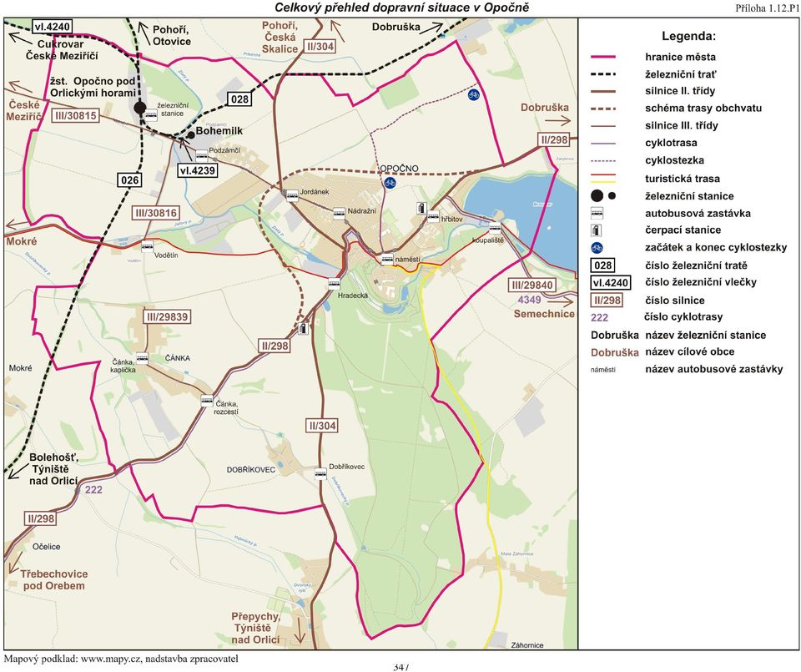The height and width of the screenshot is (672, 801).
Task: Click the OPOČNO town label
Action: [399, 168]
